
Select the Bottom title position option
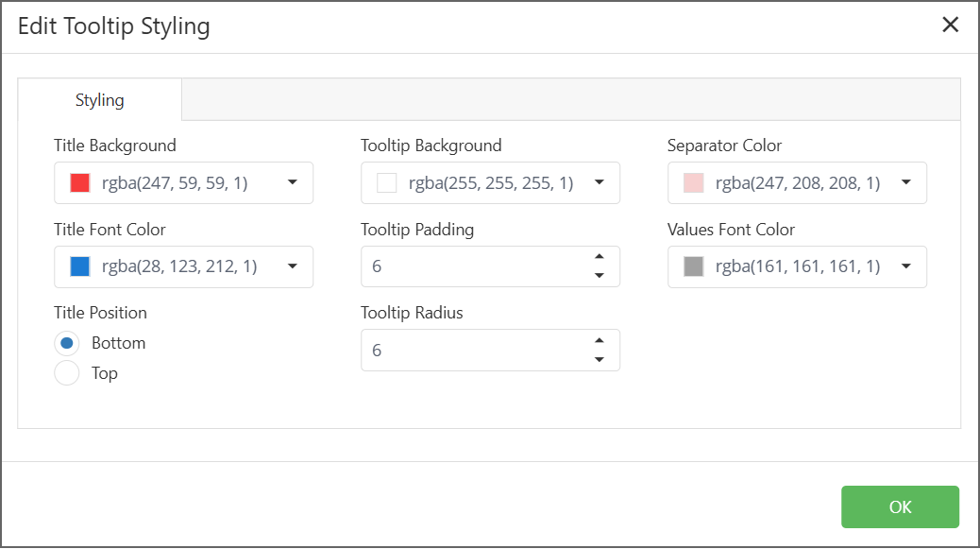(67, 343)
